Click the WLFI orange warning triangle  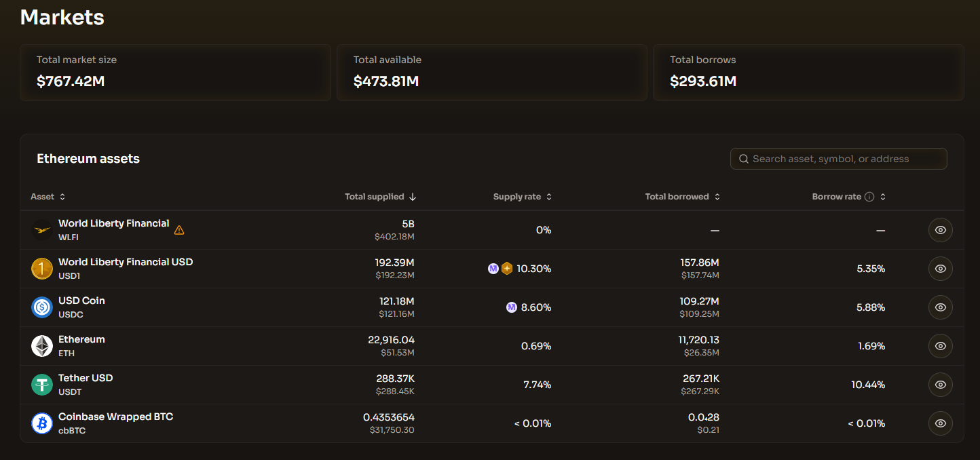pos(179,230)
